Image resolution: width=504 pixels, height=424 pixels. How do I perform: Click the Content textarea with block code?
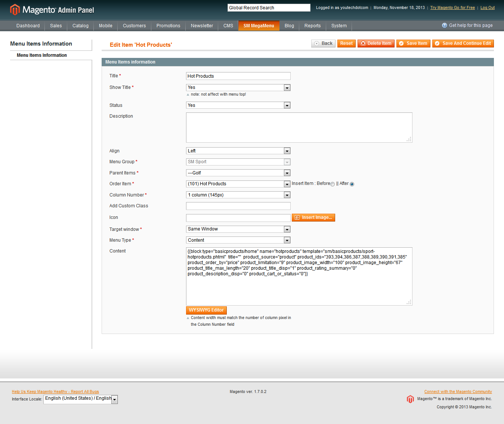point(299,276)
